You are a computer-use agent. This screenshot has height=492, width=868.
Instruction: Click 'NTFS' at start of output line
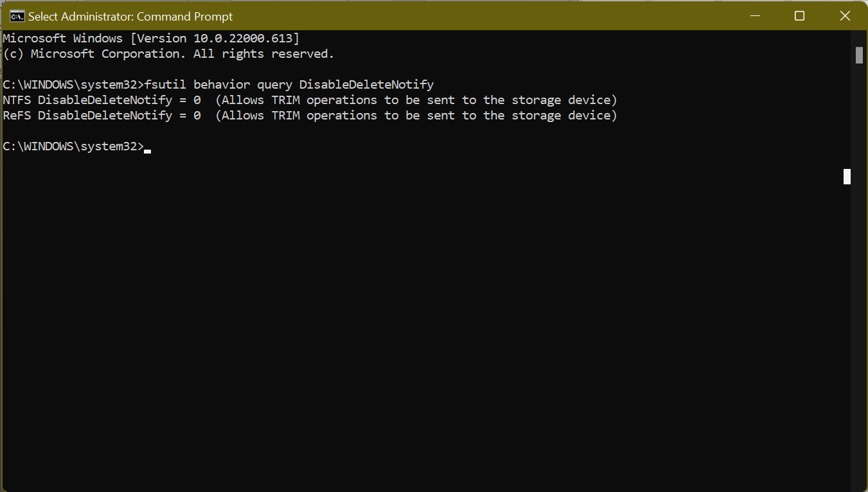[17, 100]
